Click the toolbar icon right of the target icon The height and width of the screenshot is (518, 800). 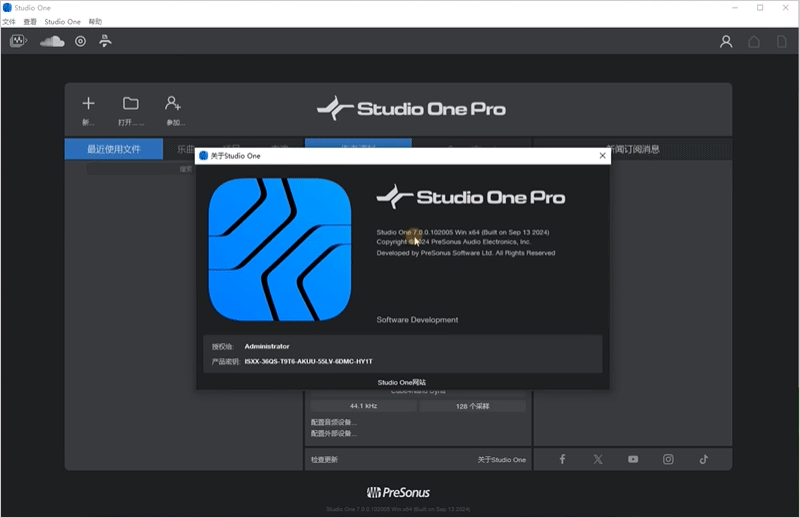(105, 41)
